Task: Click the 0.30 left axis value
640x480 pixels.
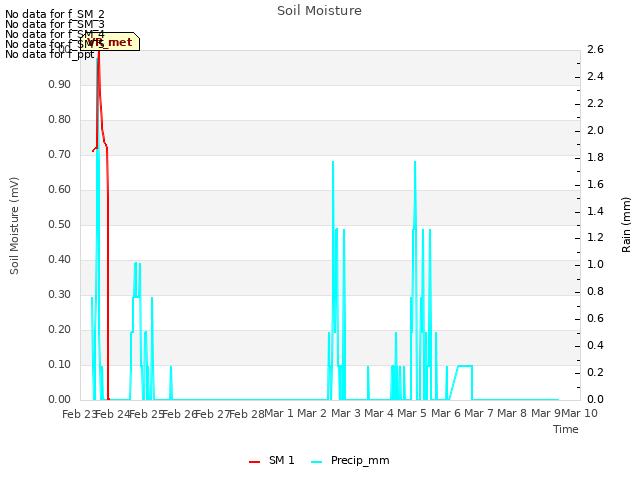Action: (x=59, y=295)
